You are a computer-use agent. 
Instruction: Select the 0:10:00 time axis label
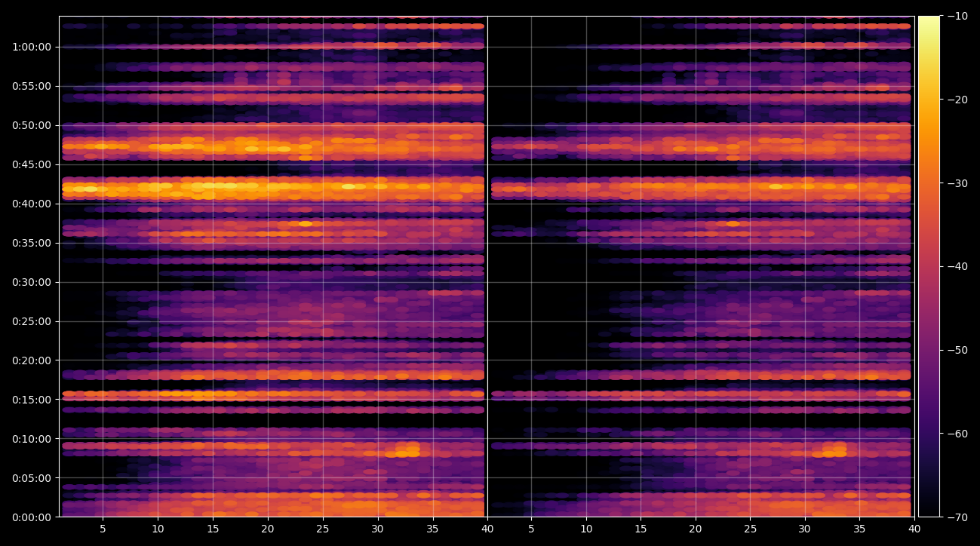click(x=32, y=439)
